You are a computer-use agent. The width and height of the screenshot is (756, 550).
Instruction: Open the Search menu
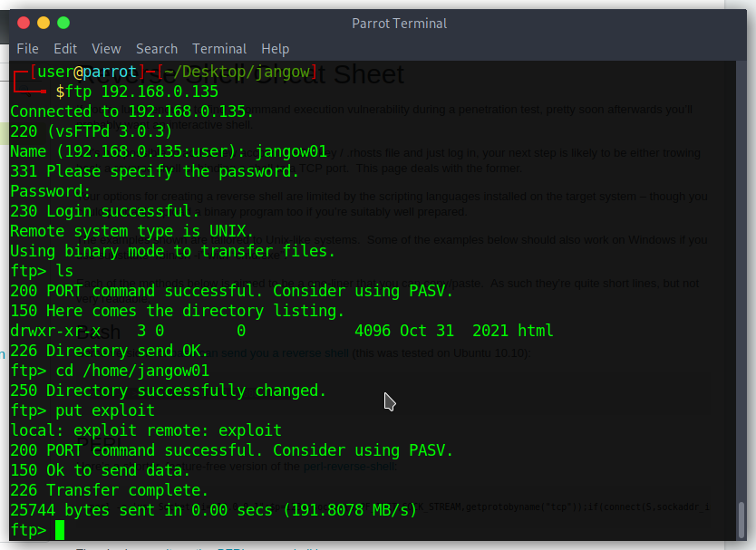(x=156, y=49)
